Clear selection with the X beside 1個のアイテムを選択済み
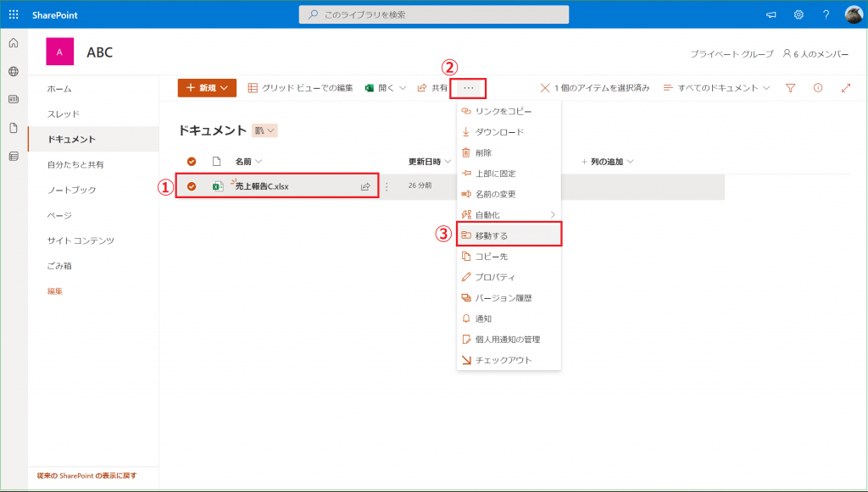Screen dimensions: 868x492 [545, 87]
